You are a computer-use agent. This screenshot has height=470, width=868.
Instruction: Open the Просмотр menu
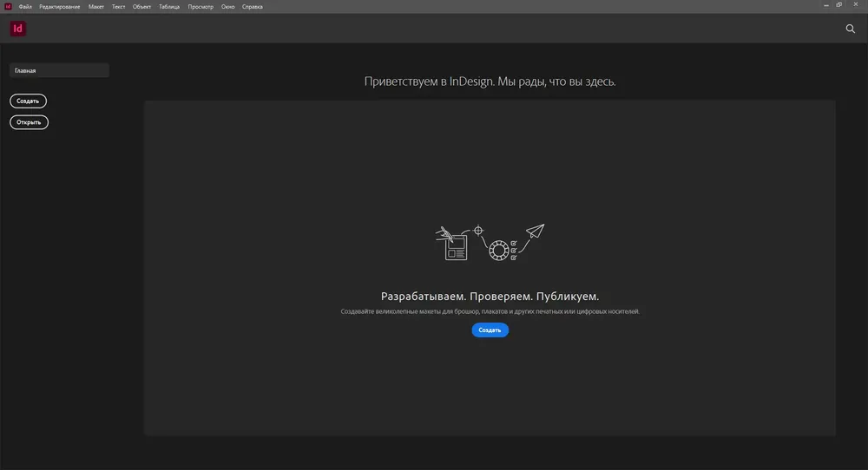[x=201, y=7]
